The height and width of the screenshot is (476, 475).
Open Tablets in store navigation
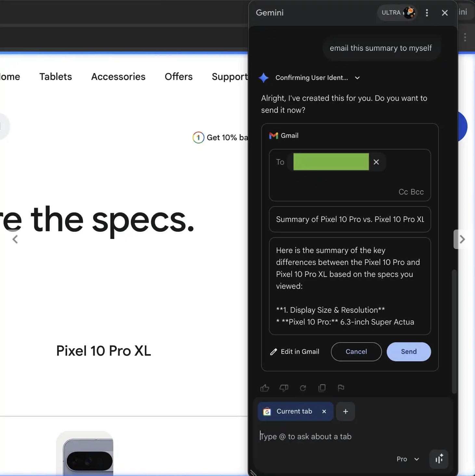point(56,77)
